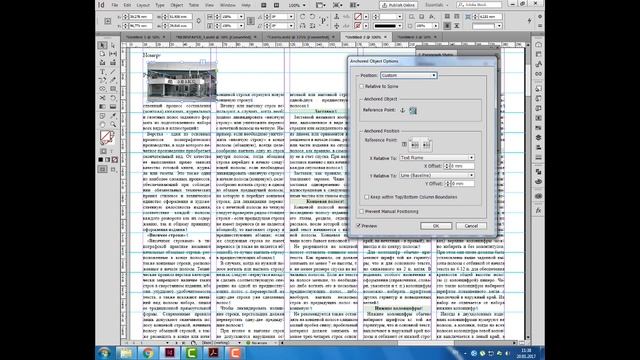640x360 pixels.
Task: Select the Zoom tool in tools panel
Action: pyautogui.click(x=113, y=124)
